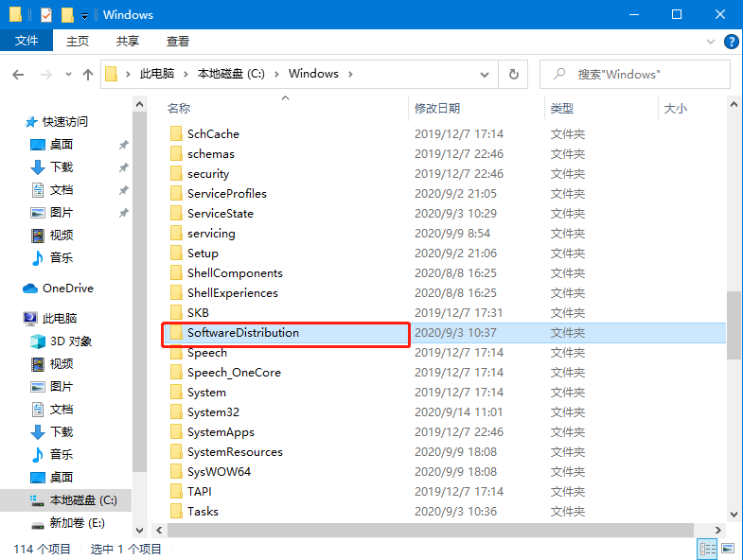This screenshot has height=560, width=743.
Task: Click the file list scroll up arrow
Action: [734, 104]
